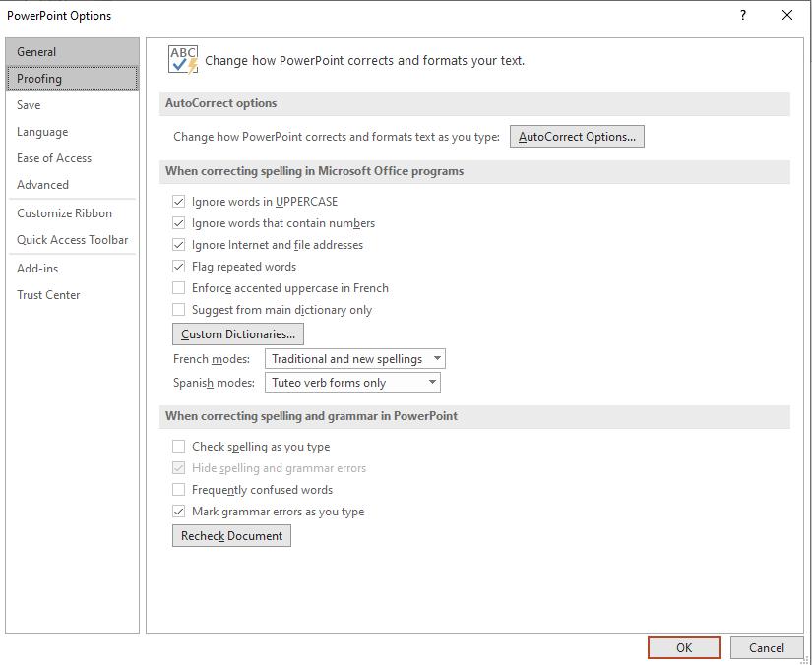Click the AutoCorrect Options button
This screenshot has height=665, width=812.
click(577, 137)
